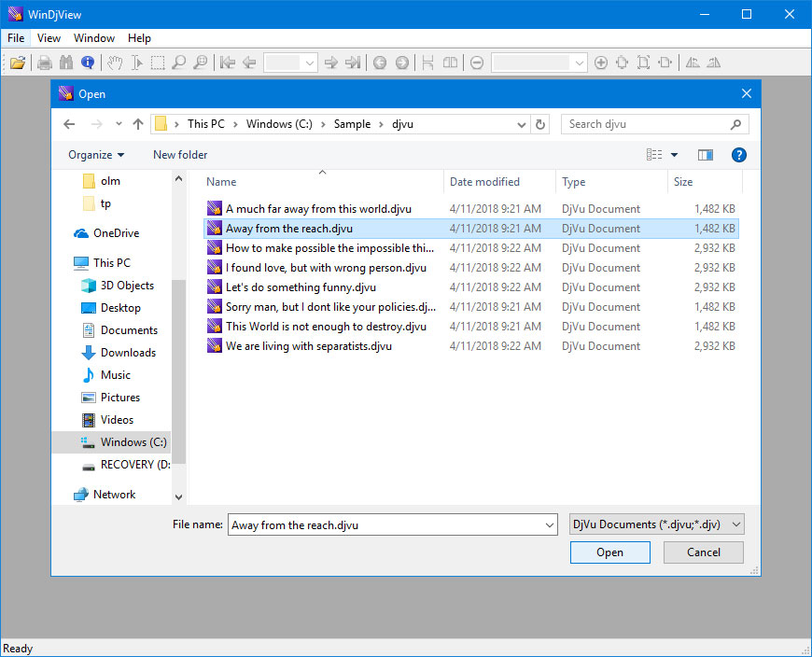Open the zoom level dropdown in toolbar
Viewport: 812px width, 657px height.
click(x=580, y=63)
